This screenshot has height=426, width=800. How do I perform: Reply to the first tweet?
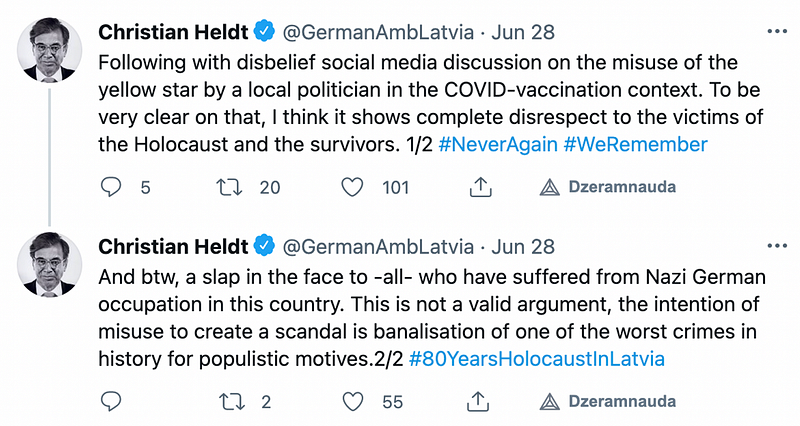pos(112,187)
